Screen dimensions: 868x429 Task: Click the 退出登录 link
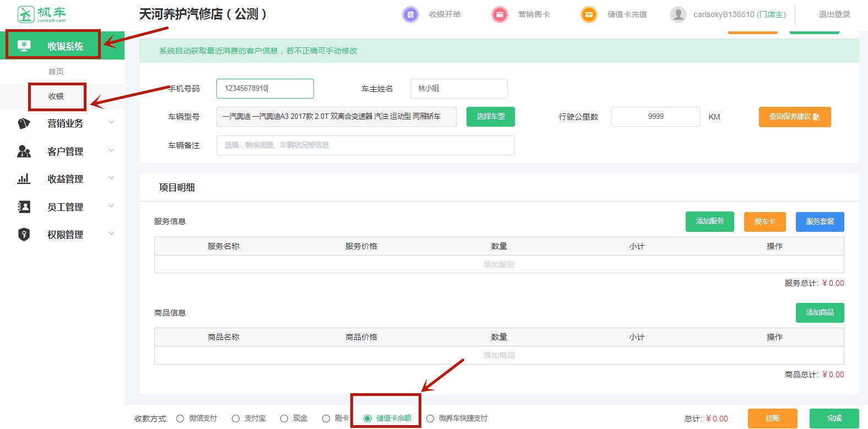[834, 14]
